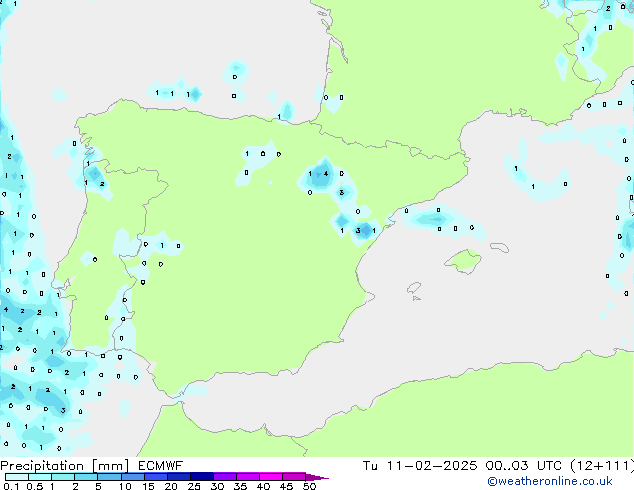Click the 40–45 mm magenta legend swatch
Viewport: 634px width, 490px height.
tap(271, 477)
